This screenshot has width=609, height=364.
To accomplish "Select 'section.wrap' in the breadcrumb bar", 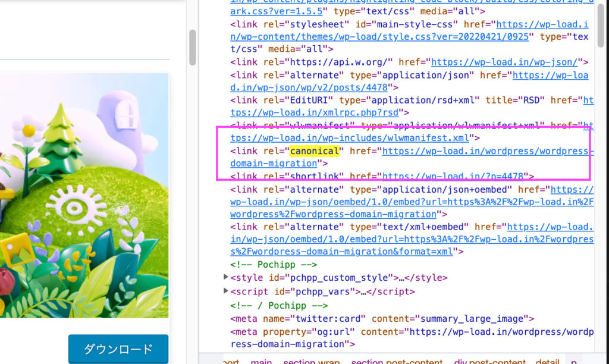I will pos(311,360).
